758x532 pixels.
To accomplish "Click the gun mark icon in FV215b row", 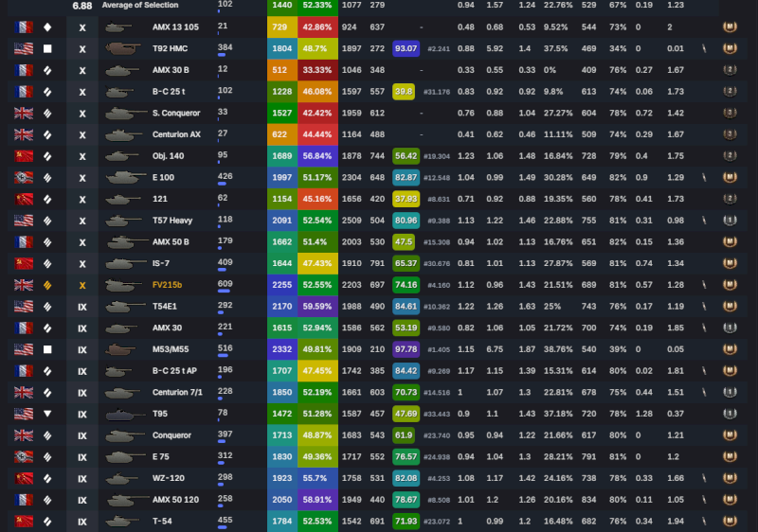I will (704, 285).
